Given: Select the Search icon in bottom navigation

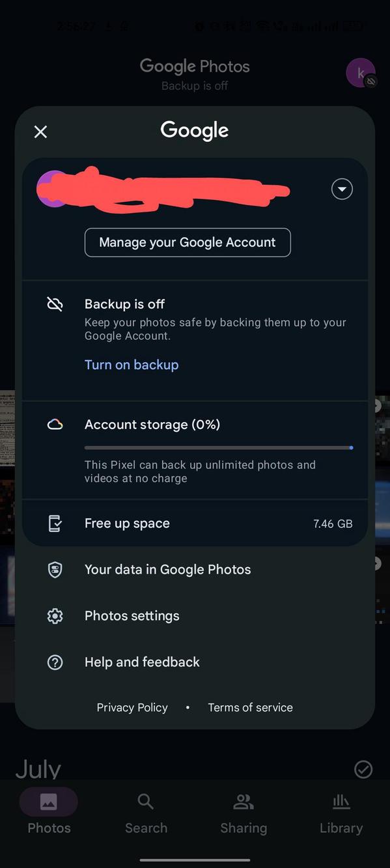Looking at the screenshot, I should (x=146, y=802).
